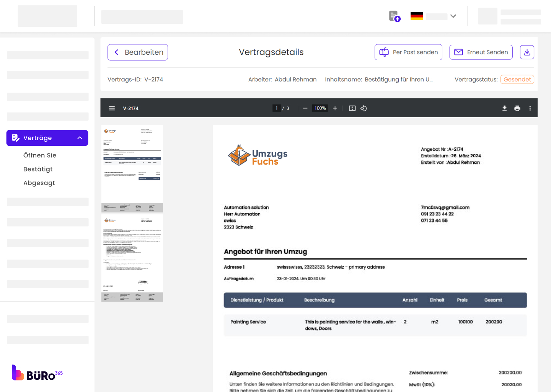Screen dimensions: 551x392
Task: Zoom in with the plus icon
Action: click(335, 108)
